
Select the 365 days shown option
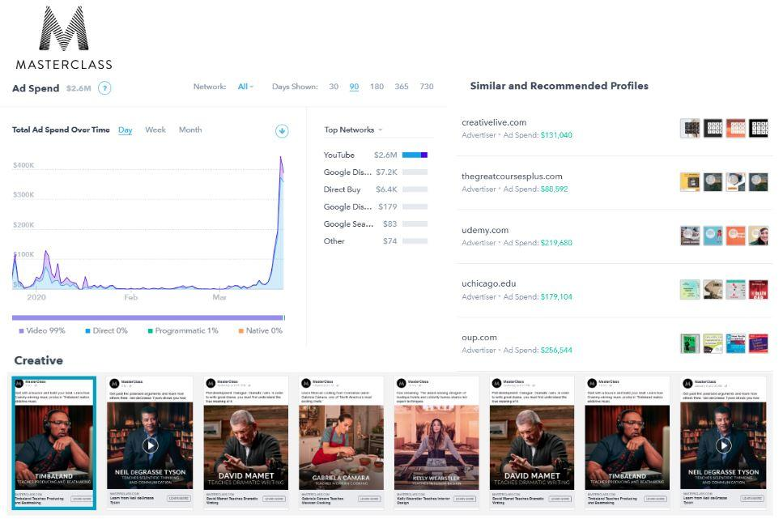pyautogui.click(x=402, y=87)
